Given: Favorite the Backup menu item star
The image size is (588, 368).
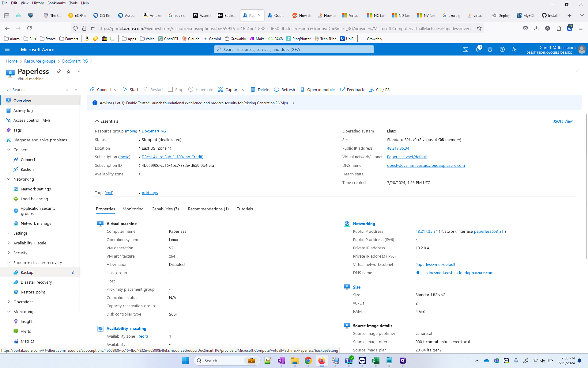Looking at the screenshot, I should [73, 272].
